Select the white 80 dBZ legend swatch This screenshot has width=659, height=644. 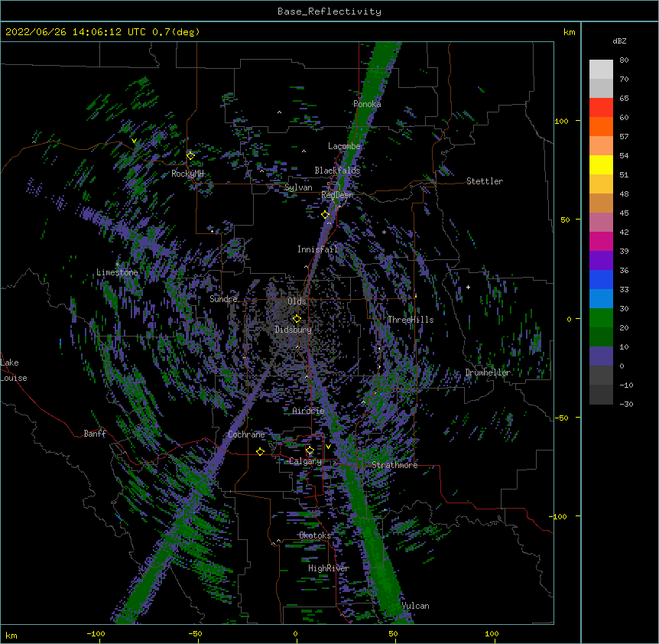click(601, 69)
